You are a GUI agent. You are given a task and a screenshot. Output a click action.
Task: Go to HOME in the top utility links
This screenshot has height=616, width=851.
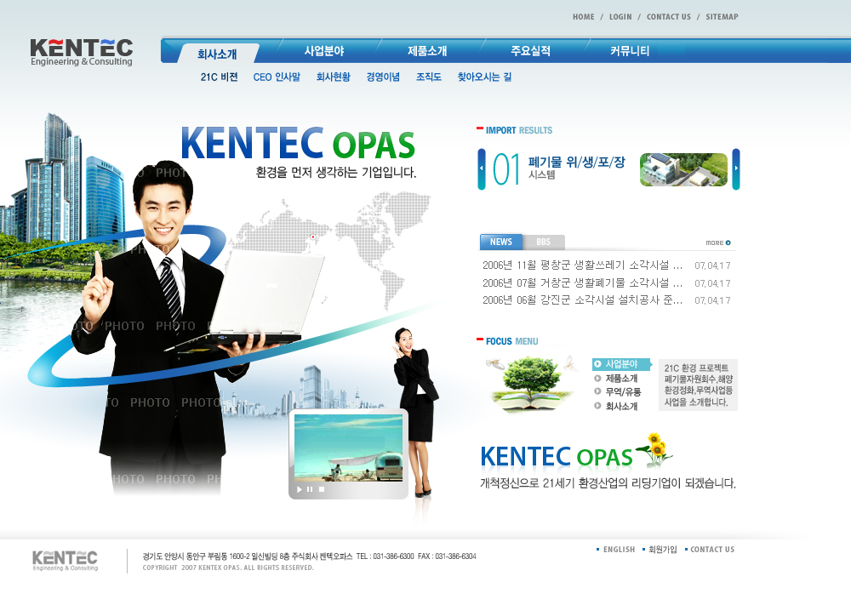584,17
